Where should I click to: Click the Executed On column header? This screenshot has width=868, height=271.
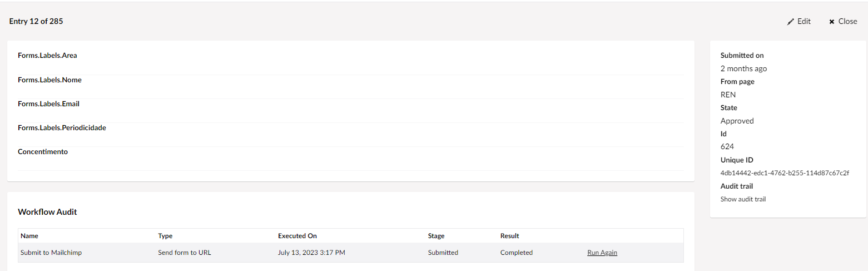[x=297, y=236]
